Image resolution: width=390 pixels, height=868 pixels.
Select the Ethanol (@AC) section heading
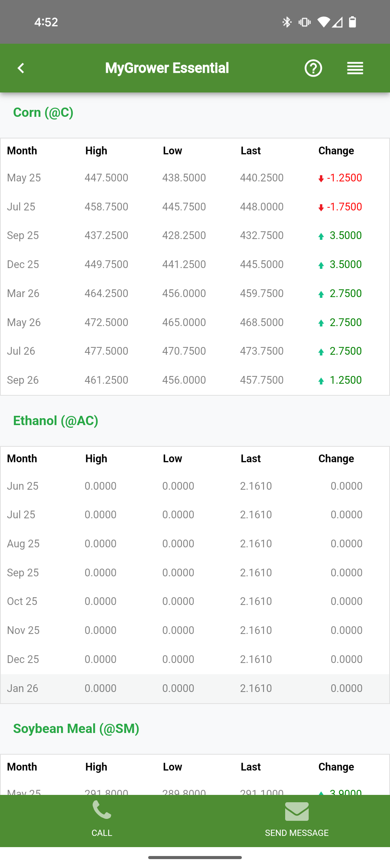[x=56, y=421]
